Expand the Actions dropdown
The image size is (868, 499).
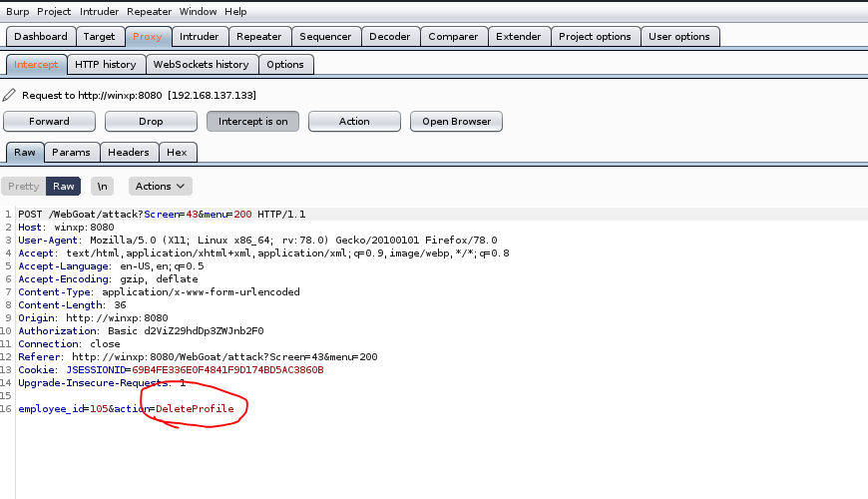160,186
